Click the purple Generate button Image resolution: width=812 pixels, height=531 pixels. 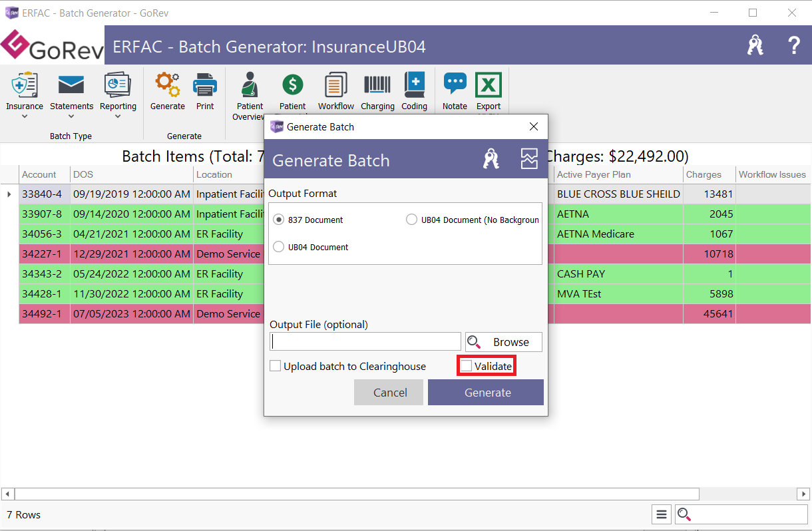click(486, 393)
